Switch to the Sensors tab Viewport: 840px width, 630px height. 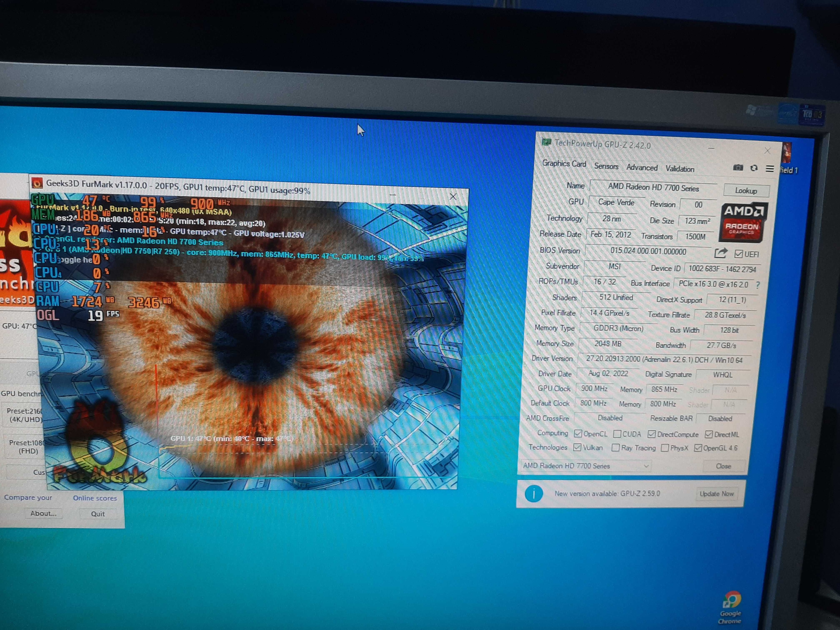click(x=606, y=166)
